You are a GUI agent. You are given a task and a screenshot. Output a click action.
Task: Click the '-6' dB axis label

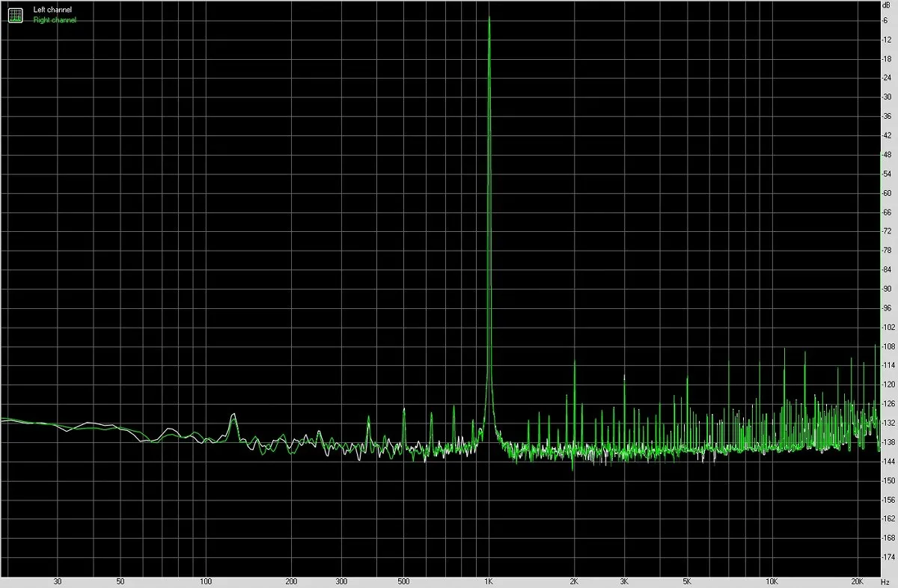[x=886, y=20]
